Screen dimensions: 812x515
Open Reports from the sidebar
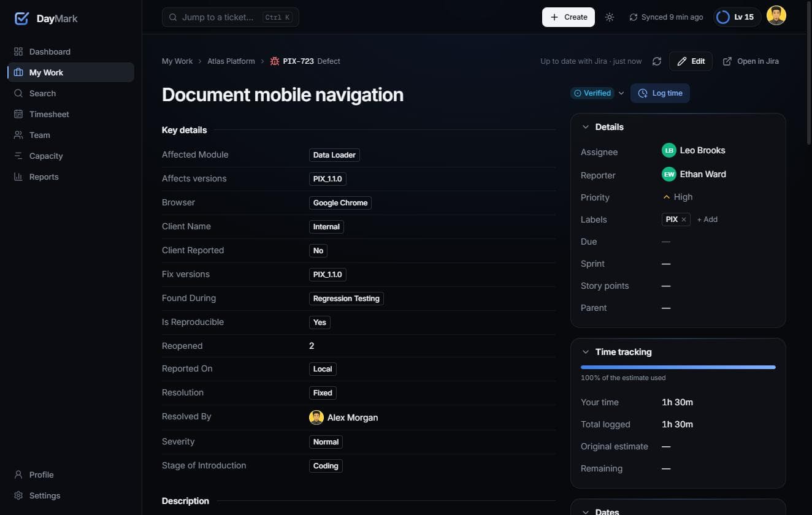pyautogui.click(x=71, y=177)
